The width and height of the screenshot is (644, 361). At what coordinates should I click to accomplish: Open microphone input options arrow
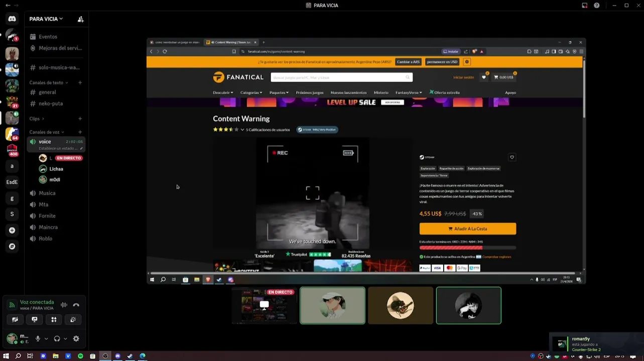(x=46, y=339)
